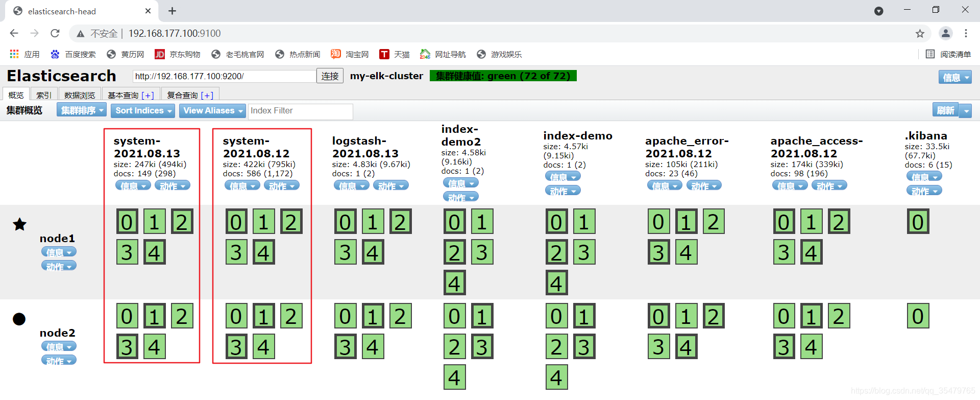Select shard 2 of index-demo on node1
Image resolution: width=980 pixels, height=400 pixels.
[x=556, y=252]
